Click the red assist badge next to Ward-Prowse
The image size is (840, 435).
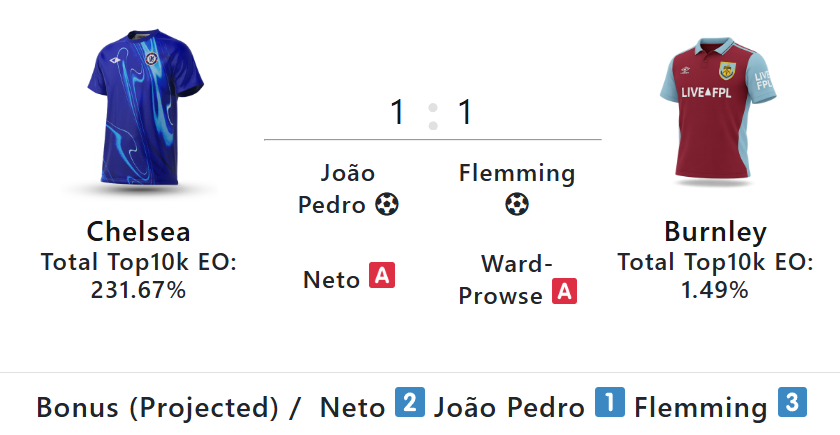click(565, 292)
